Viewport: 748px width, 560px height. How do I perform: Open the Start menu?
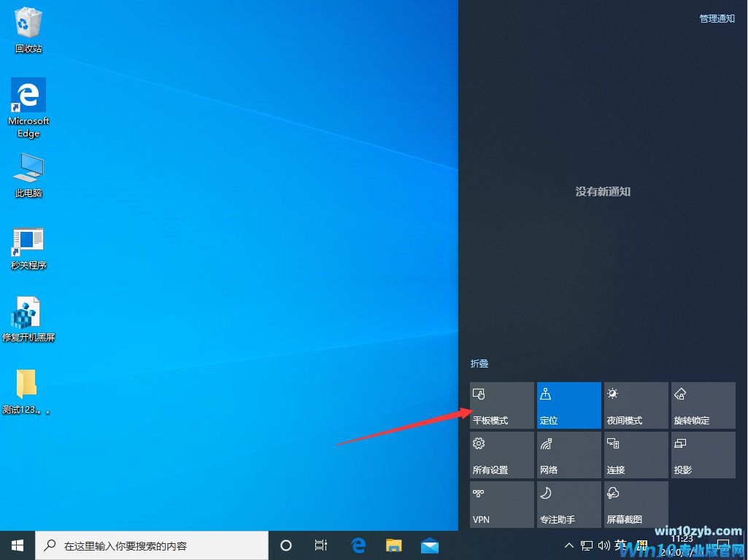click(16, 545)
